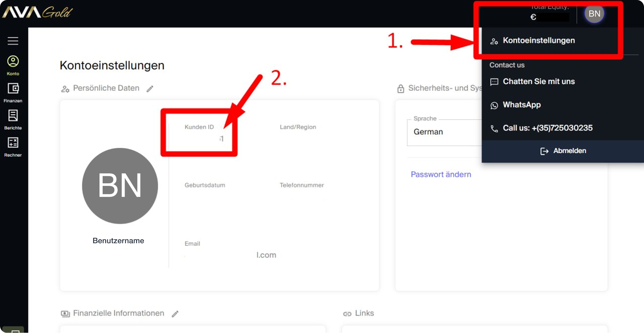Viewport: 644px width, 333px height.
Task: Open the hamburger menu in the sidebar
Action: (13, 41)
